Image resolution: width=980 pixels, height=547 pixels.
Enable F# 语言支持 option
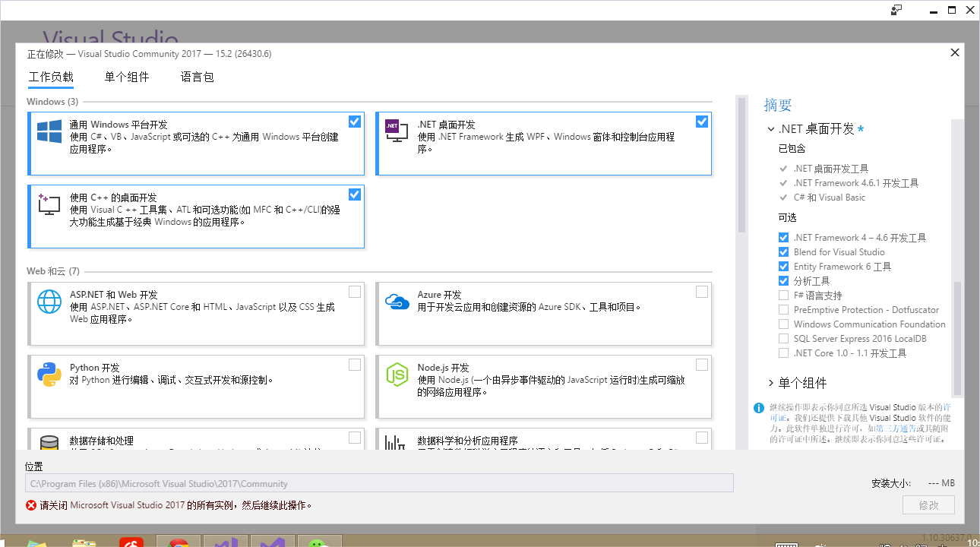(x=783, y=296)
